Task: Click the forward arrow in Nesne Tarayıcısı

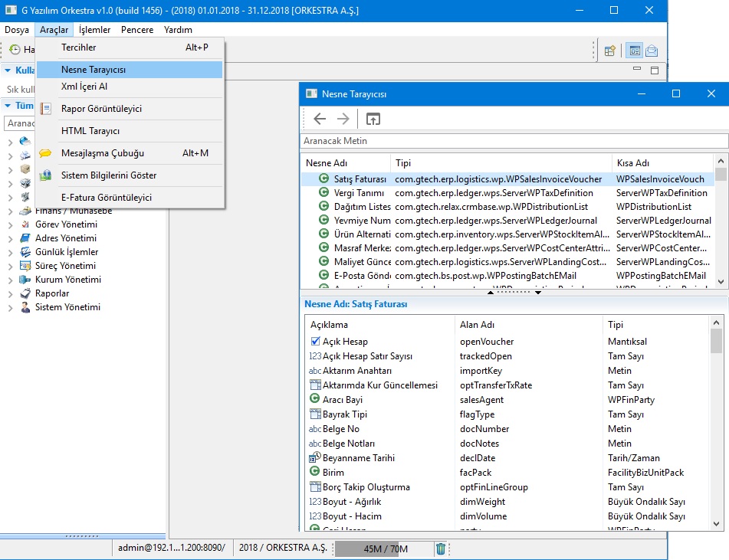Action: point(343,119)
